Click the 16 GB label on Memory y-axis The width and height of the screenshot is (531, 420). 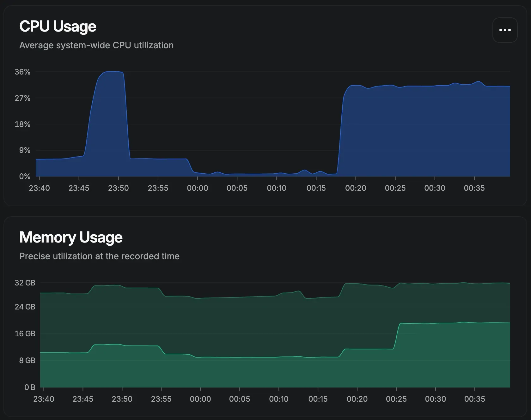pyautogui.click(x=25, y=334)
